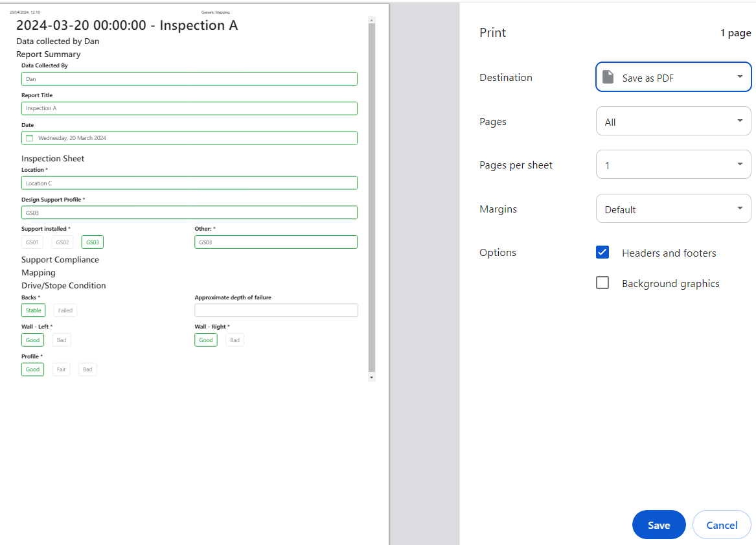The image size is (756, 545).
Task: Click the preview scrollbar up arrow
Action: tap(371, 20)
